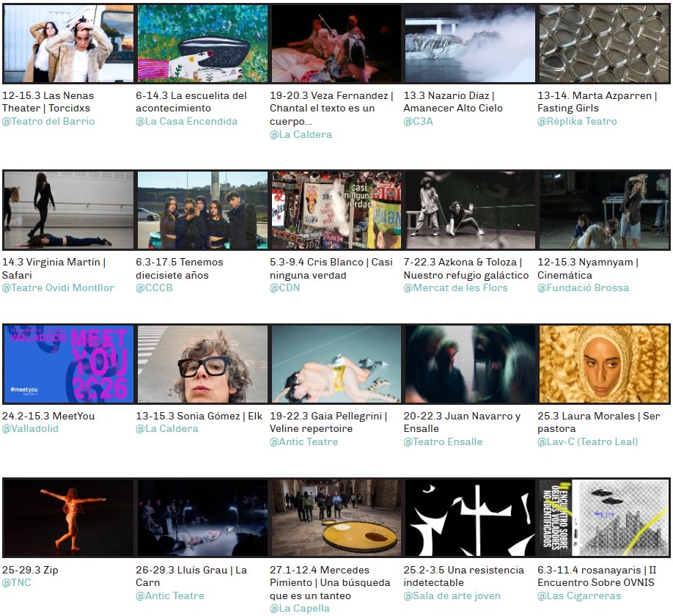Viewport: 673px width, 616px height.
Task: Click @La Caldera under Veza Fernandez
Action: tap(301, 134)
